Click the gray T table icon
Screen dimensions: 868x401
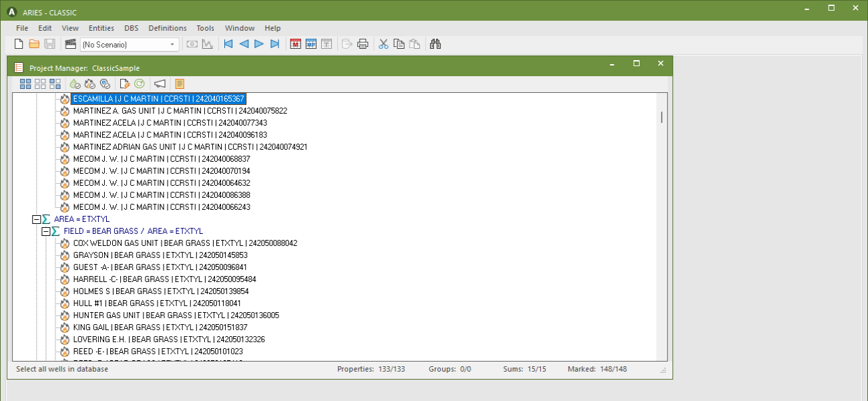point(327,44)
